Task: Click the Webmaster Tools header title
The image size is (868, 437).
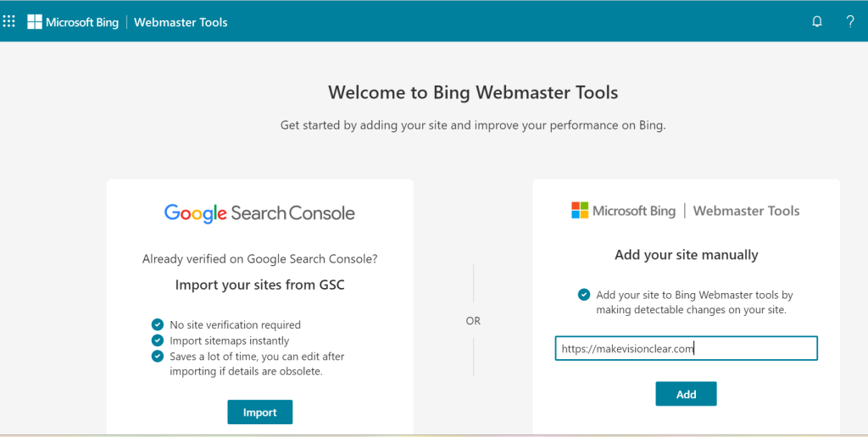Action: pyautogui.click(x=181, y=22)
